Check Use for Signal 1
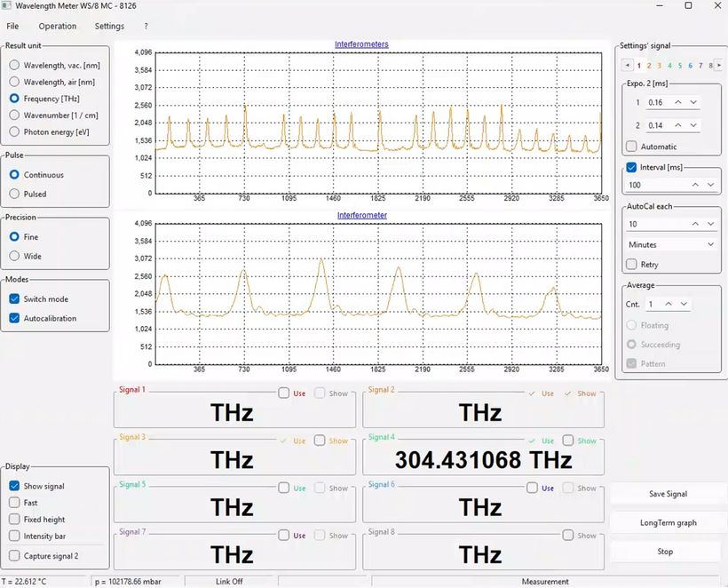 point(284,393)
